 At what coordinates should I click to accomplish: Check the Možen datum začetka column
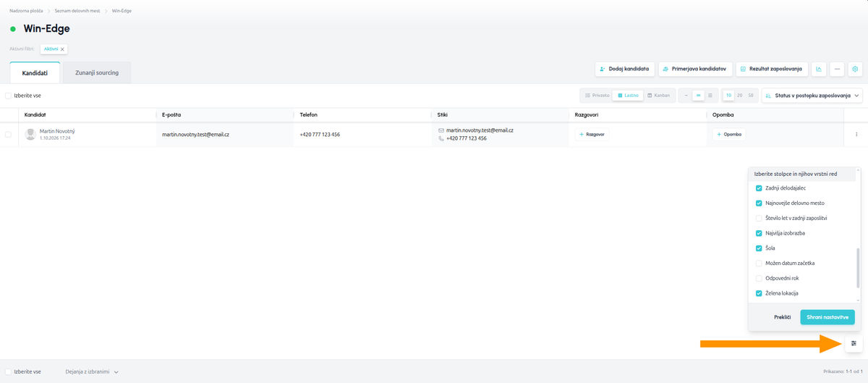(x=759, y=263)
